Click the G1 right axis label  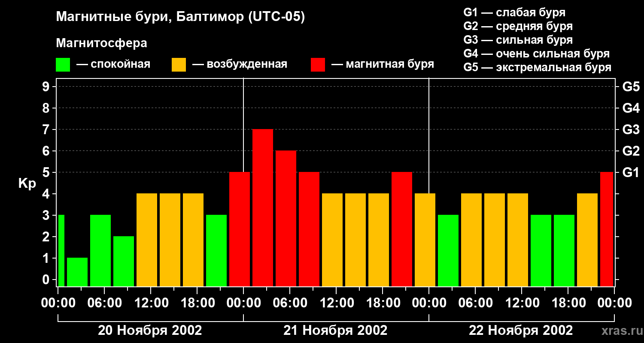631,172
